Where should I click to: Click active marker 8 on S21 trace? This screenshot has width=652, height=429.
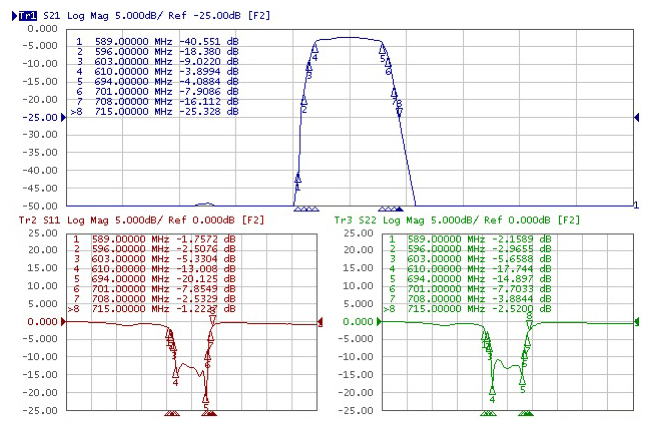(x=399, y=112)
